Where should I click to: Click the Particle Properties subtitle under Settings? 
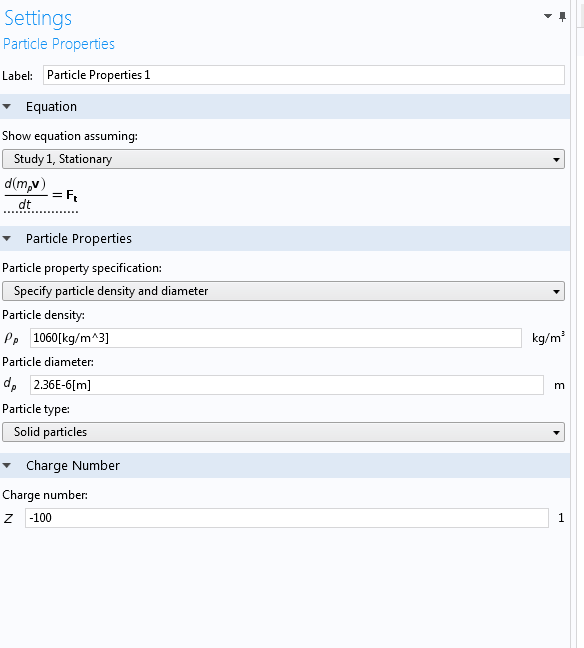coord(59,44)
